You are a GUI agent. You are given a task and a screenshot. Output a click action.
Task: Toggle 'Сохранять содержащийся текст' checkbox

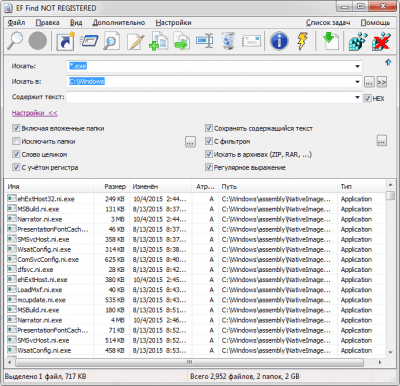209,128
